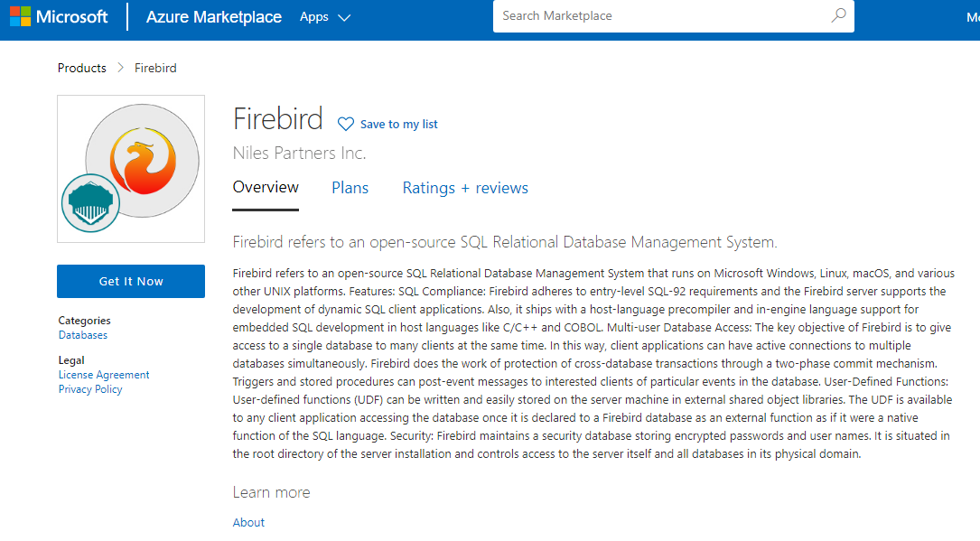Switch to the Overview tab
This screenshot has width=980, height=541.
pyautogui.click(x=266, y=188)
